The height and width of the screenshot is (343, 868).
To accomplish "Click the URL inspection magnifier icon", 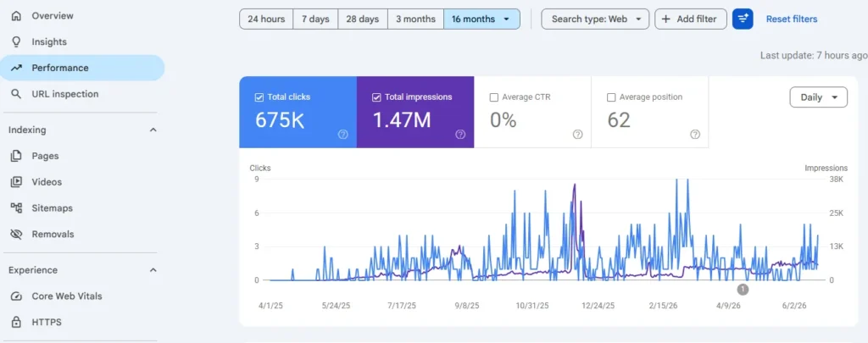I will point(16,94).
